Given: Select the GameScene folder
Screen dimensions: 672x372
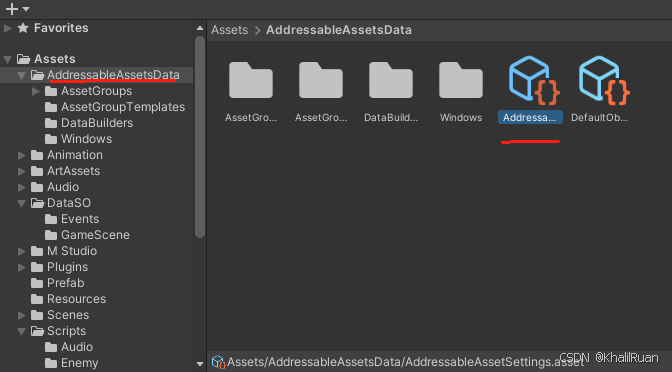Looking at the screenshot, I should (x=96, y=235).
